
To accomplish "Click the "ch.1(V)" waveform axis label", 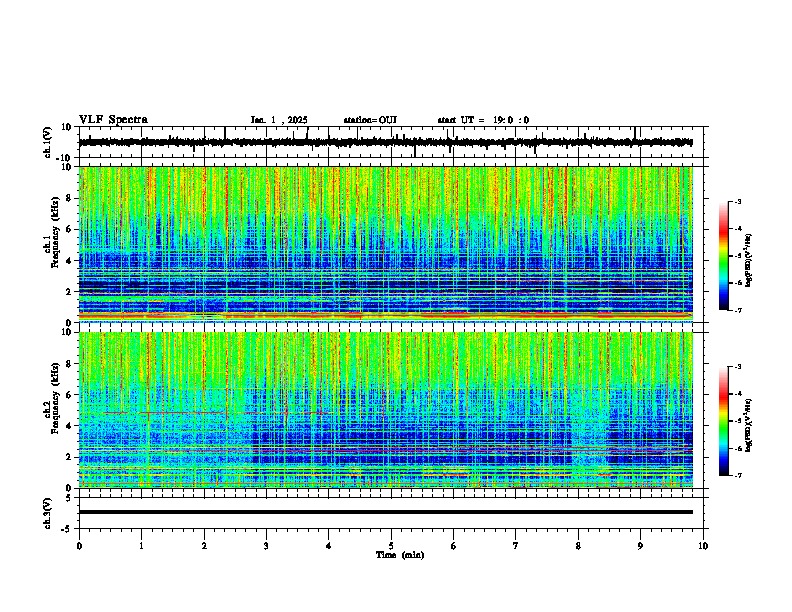I will coord(48,142).
